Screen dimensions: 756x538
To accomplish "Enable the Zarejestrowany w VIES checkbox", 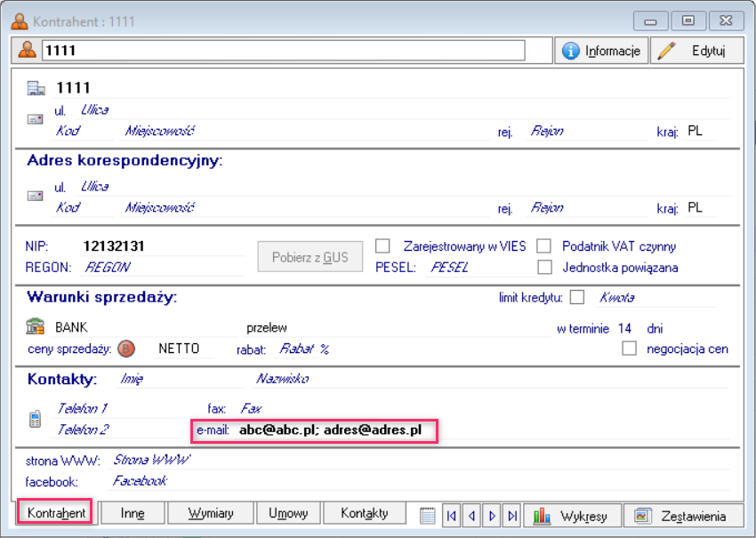I will (382, 246).
